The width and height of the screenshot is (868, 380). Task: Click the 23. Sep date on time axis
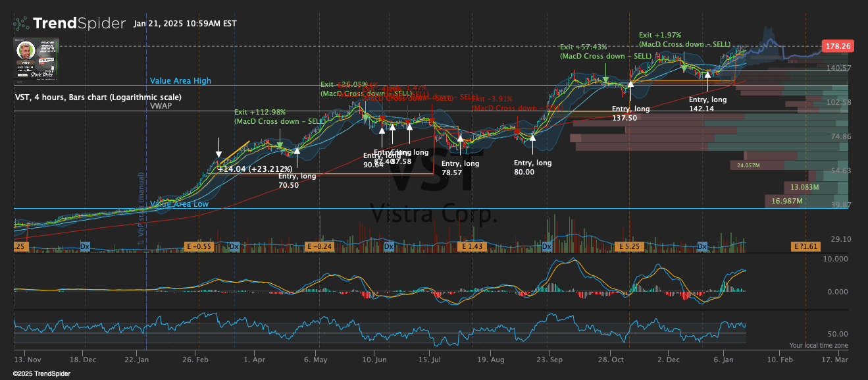(550, 361)
